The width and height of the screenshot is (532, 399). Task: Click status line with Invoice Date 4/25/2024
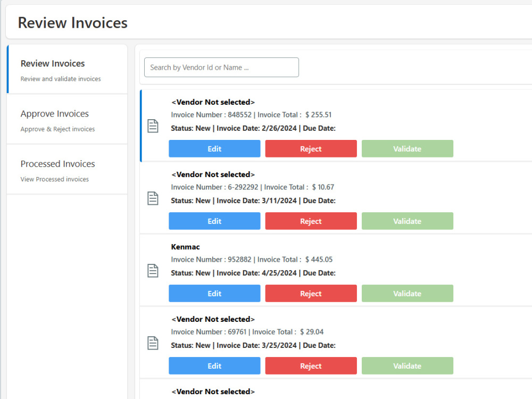click(253, 273)
